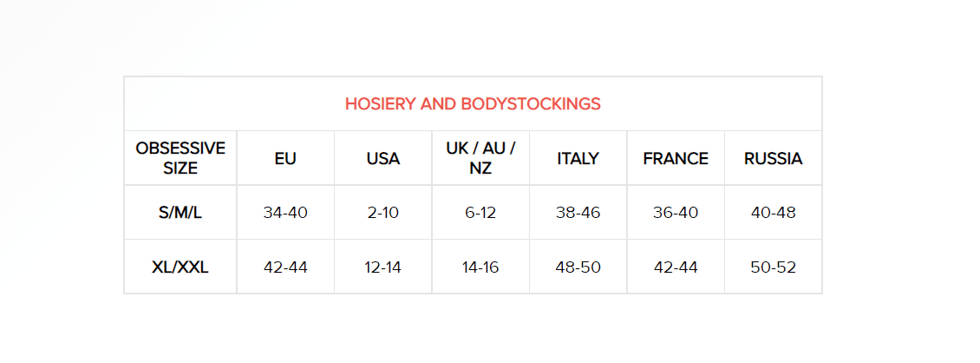Select the Italy size 38-46 cell
The image size is (980, 363).
tap(578, 213)
